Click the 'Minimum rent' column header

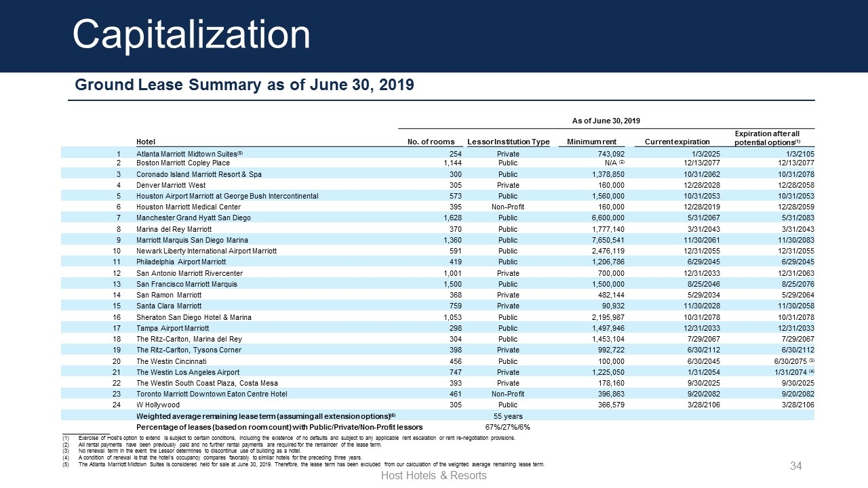pos(591,142)
